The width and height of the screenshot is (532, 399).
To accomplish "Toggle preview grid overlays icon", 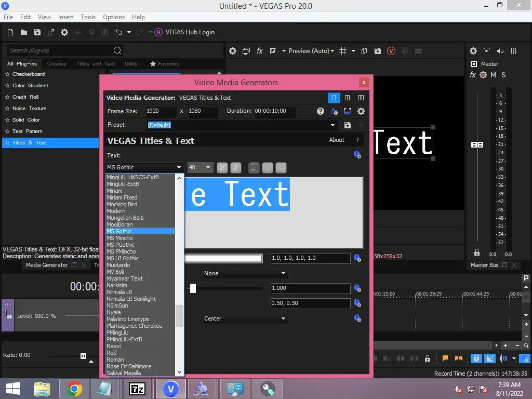I will pos(343,51).
